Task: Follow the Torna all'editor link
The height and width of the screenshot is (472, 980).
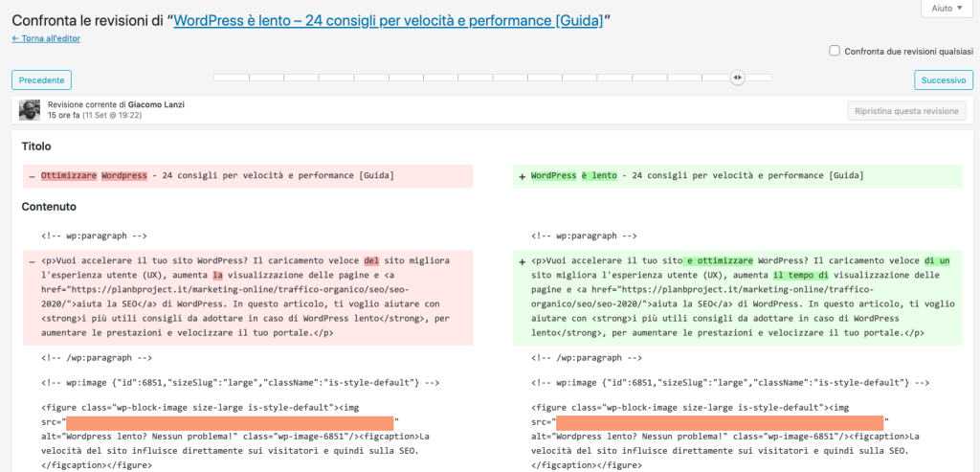Action: tap(46, 38)
